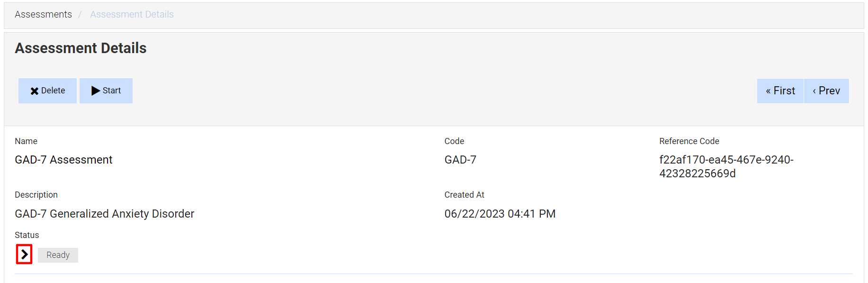Click the Name field label
Viewport: 868px width, 283px height.
tap(26, 141)
